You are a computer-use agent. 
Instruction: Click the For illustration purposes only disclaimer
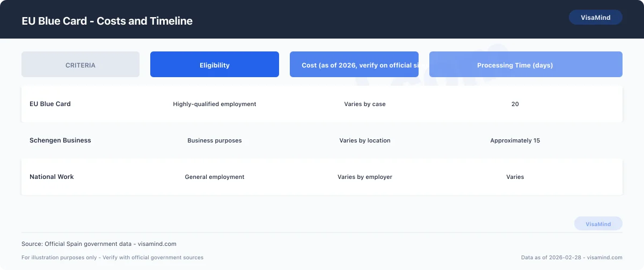click(113, 258)
